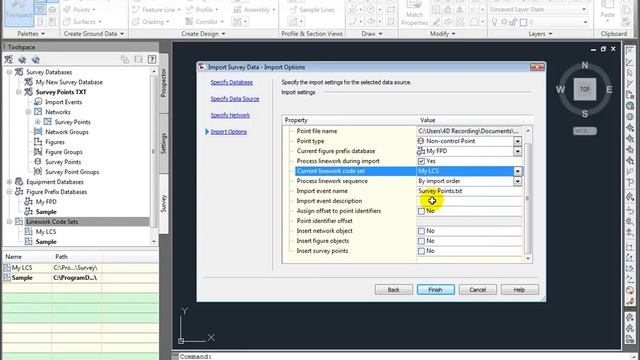Go to Import Options step
The width and height of the screenshot is (640, 360).
(229, 131)
